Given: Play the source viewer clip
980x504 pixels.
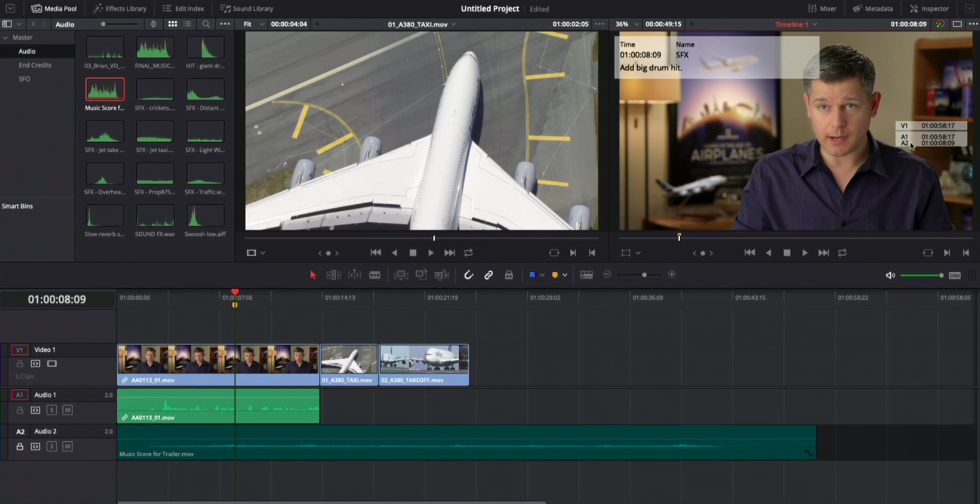Looking at the screenshot, I should pyautogui.click(x=431, y=252).
